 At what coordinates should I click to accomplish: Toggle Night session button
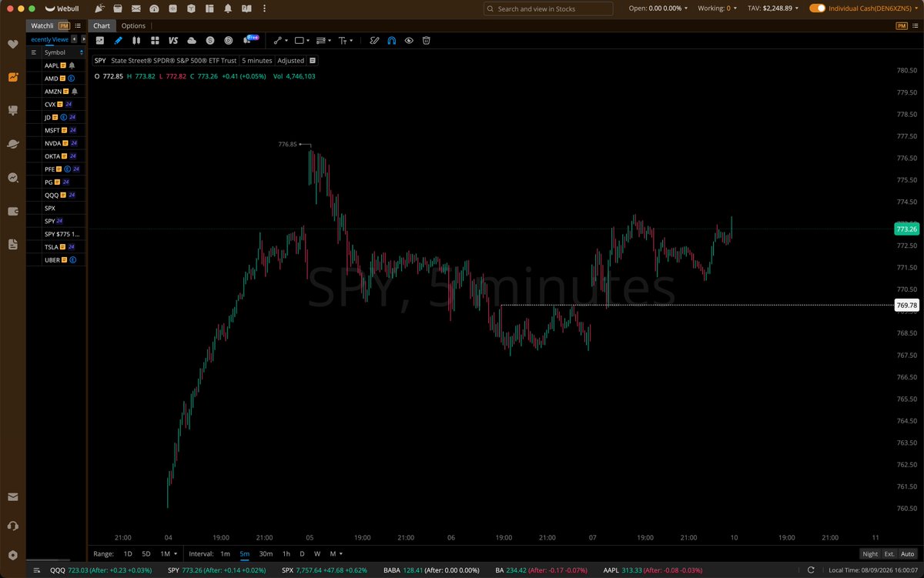[x=869, y=553]
